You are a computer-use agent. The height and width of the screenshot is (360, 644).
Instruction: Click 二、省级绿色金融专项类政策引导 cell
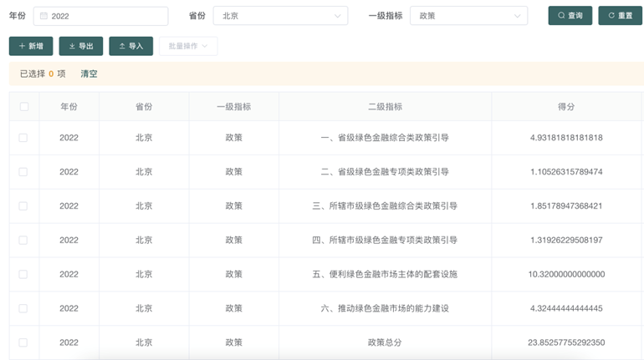point(385,172)
